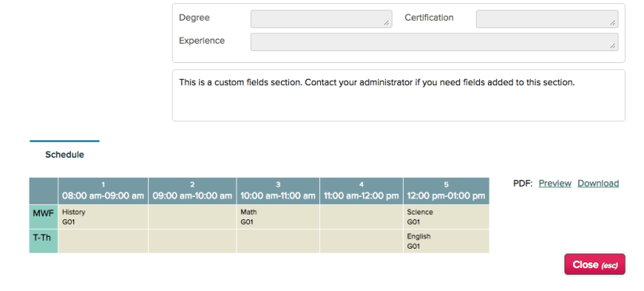The width and height of the screenshot is (644, 291).
Task: Close the dialog with Close button
Action: 595,264
